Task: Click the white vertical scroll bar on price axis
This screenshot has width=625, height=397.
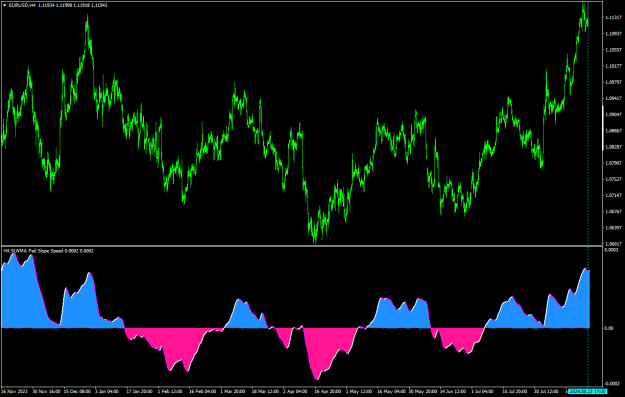Action: coord(603,128)
